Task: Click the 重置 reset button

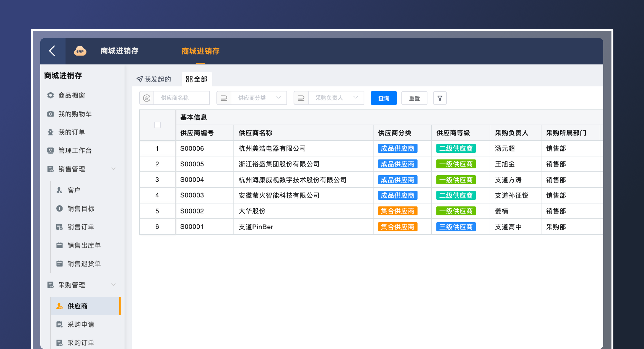Action: click(414, 98)
